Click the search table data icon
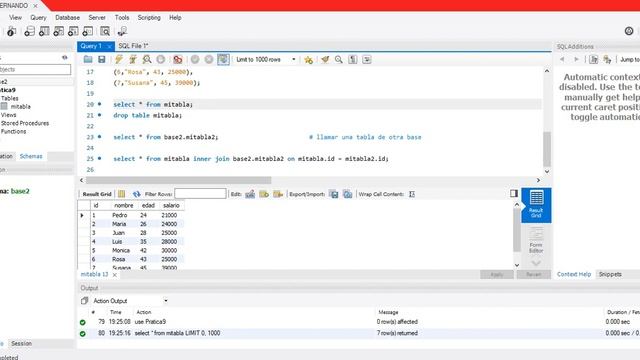 tap(105, 31)
